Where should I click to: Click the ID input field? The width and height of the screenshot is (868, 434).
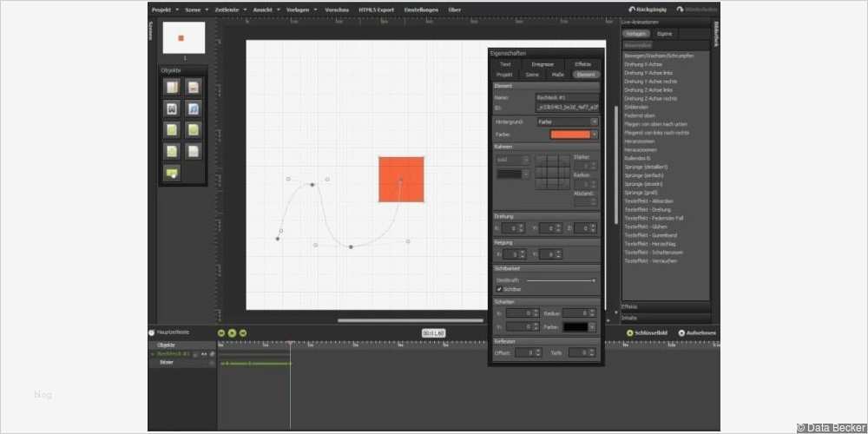click(x=567, y=107)
